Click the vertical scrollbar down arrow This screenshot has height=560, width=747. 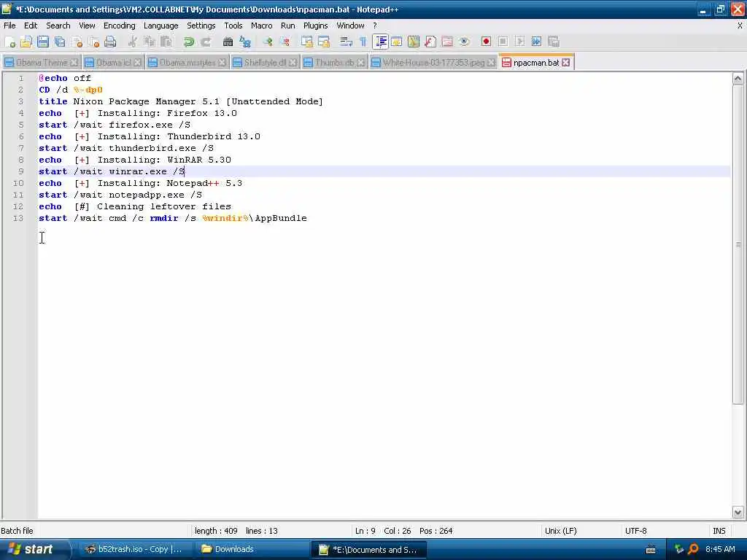tap(738, 513)
